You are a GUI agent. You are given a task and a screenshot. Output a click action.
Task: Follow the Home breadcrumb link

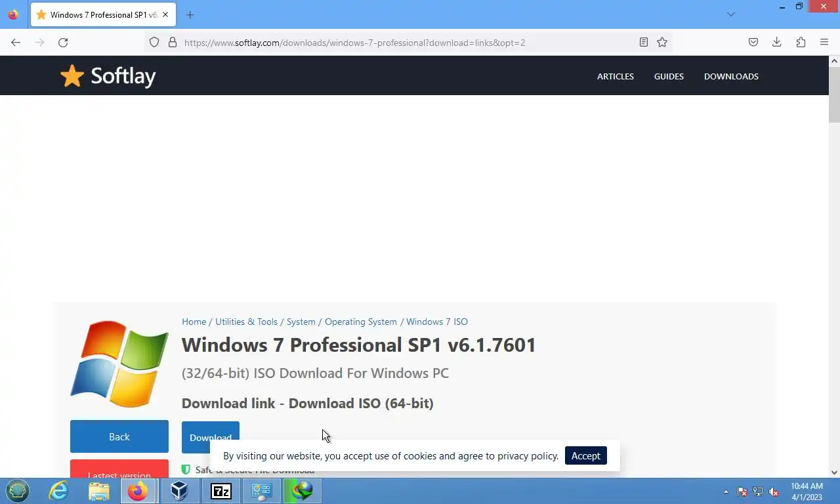click(x=194, y=322)
